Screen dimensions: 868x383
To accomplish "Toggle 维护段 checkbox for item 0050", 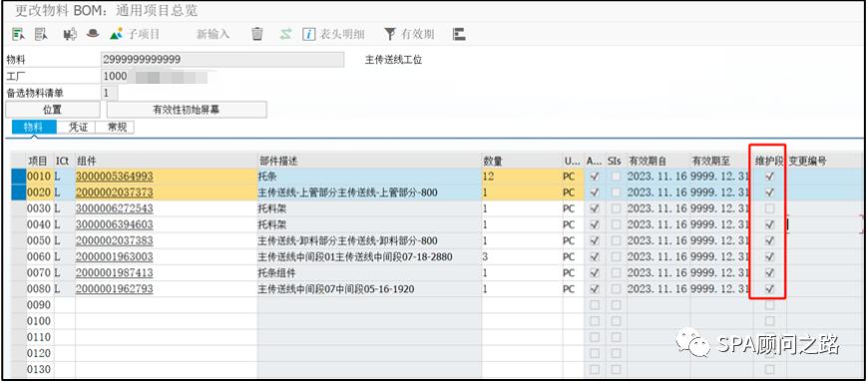I will (769, 240).
